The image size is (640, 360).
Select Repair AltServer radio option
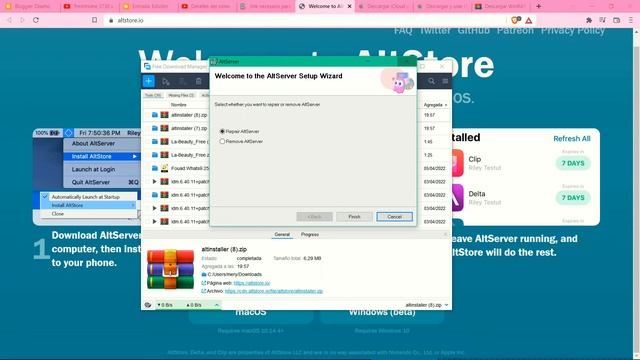coord(222,131)
